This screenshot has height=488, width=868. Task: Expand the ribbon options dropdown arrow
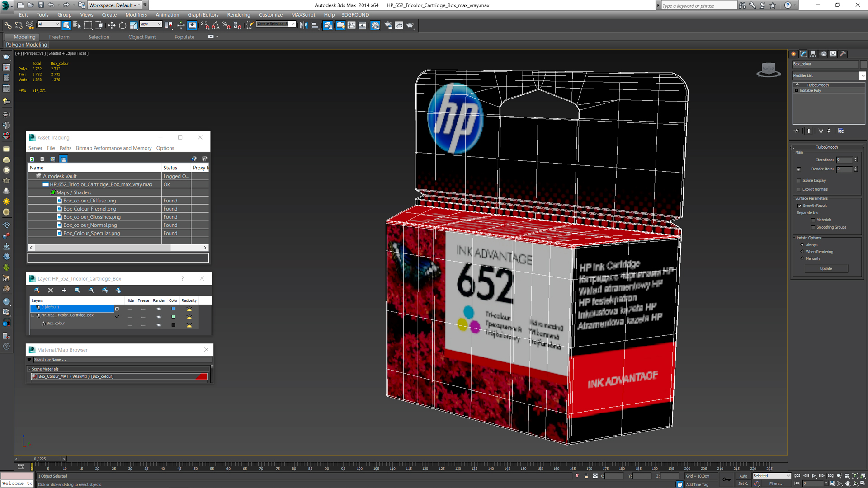click(217, 37)
